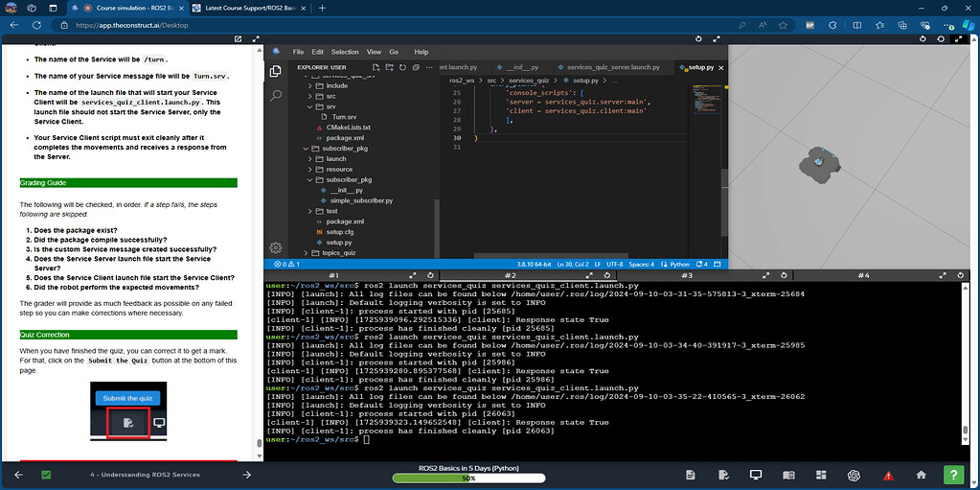Click the course progress bar showing 50%
The height and width of the screenshot is (490, 980).
[x=468, y=478]
